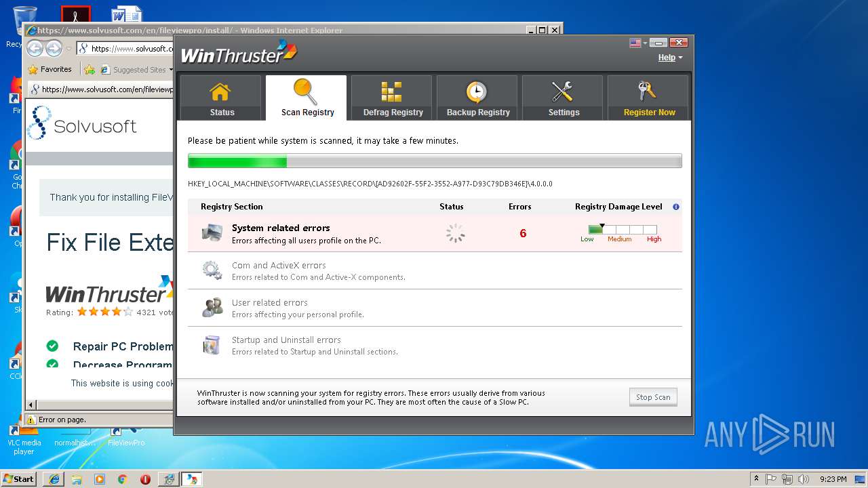Image resolution: width=868 pixels, height=488 pixels.
Task: Open the Defrag Registry tab
Action: (x=391, y=98)
